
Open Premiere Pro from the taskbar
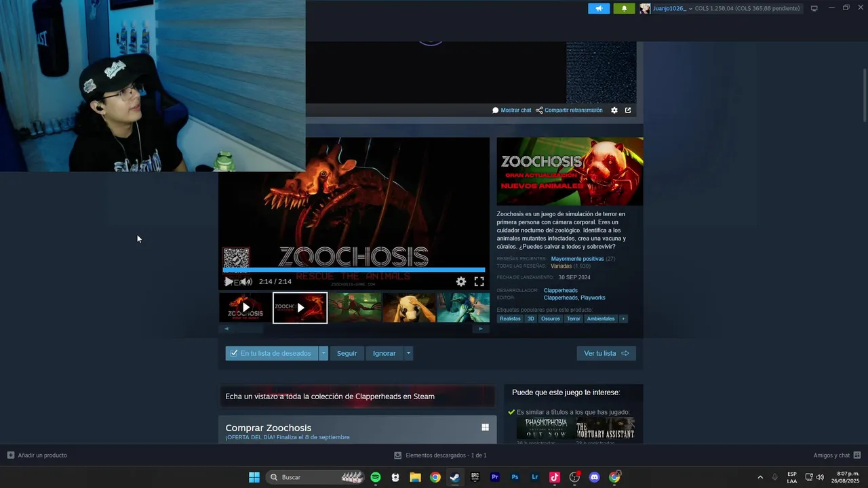click(494, 477)
